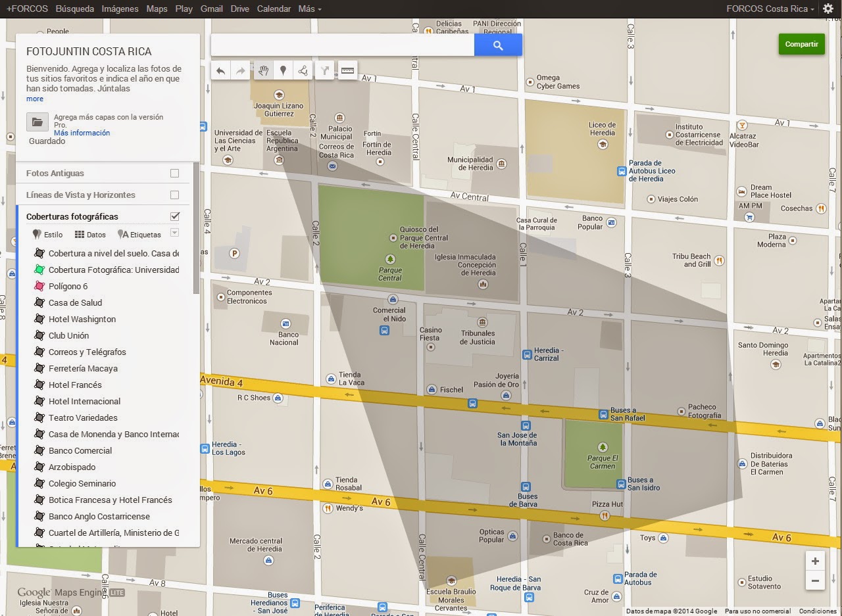This screenshot has height=616, width=842.
Task: Click the Parque Central tree marker
Action: [x=390, y=260]
